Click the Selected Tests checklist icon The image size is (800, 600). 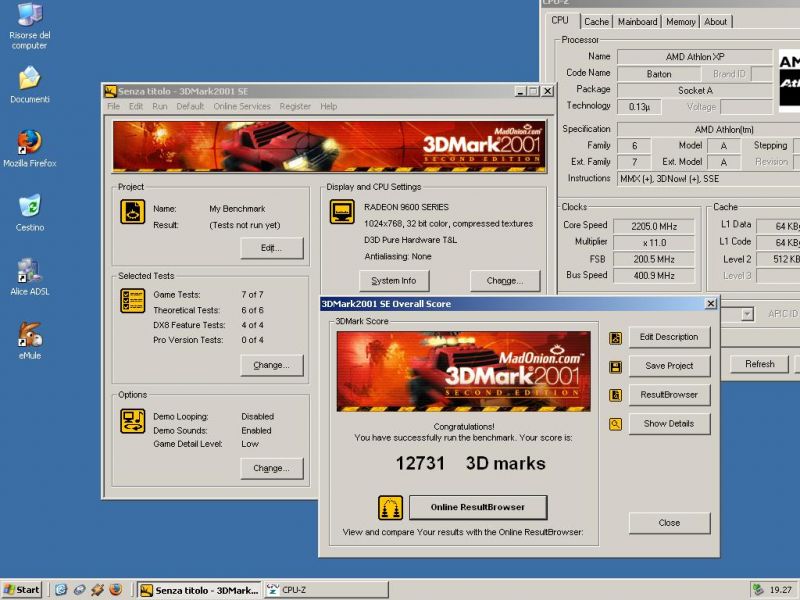click(133, 301)
